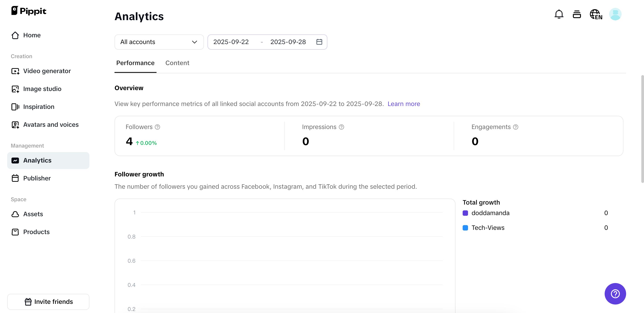This screenshot has height=313, width=644.
Task: Click the start date 2025-09-22 field
Action: [231, 42]
